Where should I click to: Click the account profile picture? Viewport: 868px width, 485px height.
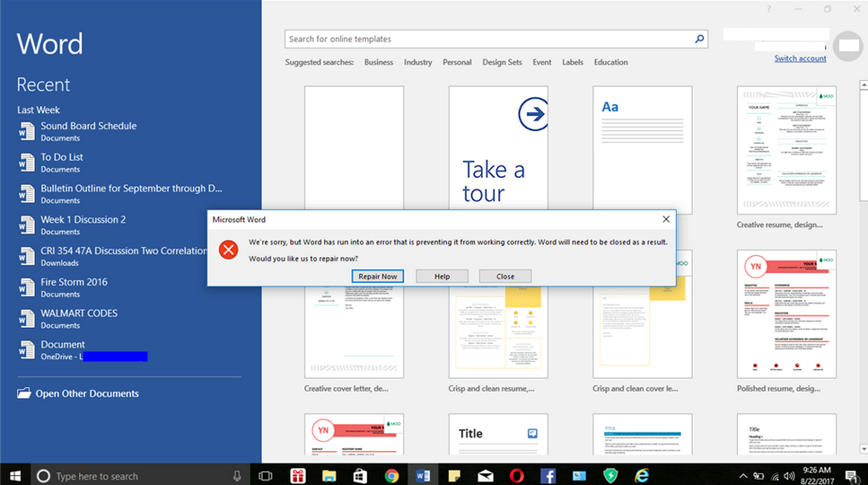848,46
